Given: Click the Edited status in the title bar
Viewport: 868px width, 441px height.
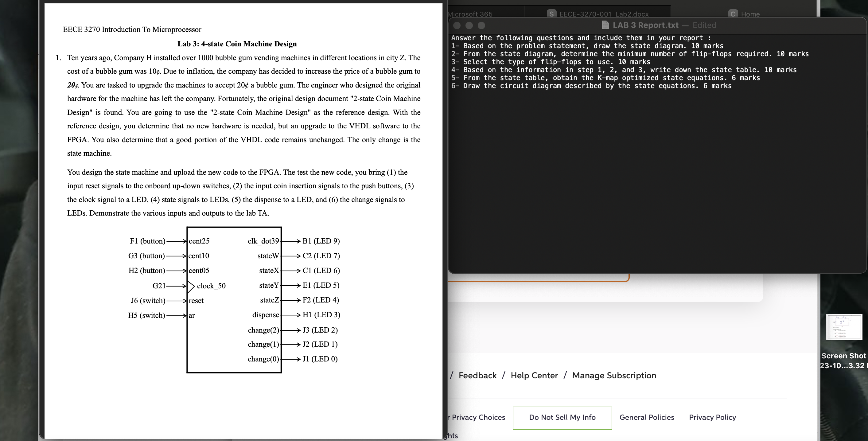Looking at the screenshot, I should (704, 25).
